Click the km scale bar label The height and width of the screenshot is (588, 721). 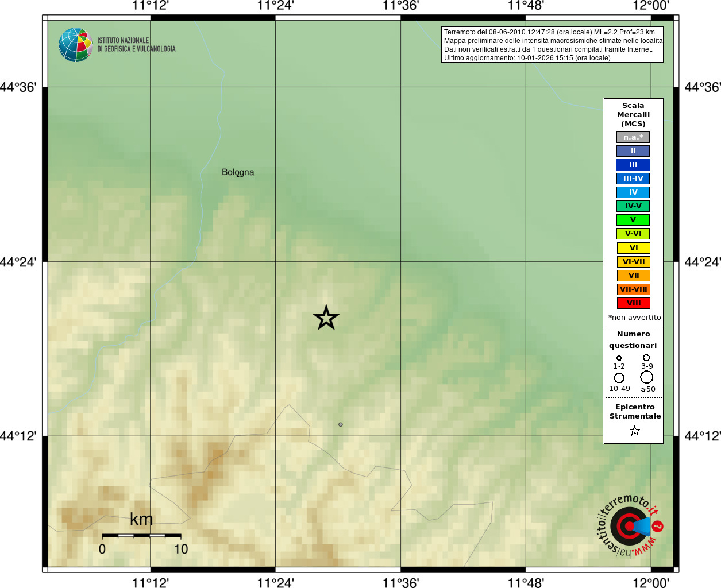pyautogui.click(x=141, y=520)
